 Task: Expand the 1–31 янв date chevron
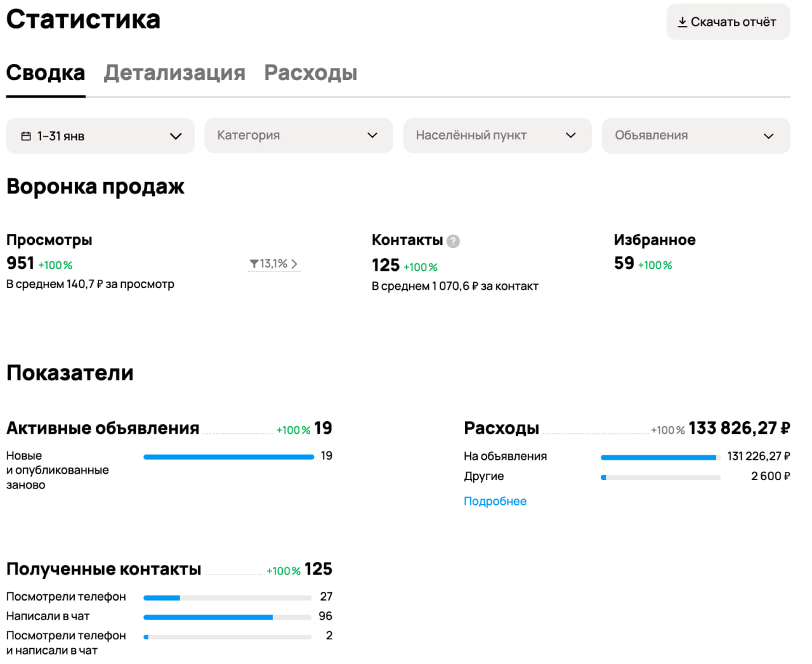tap(176, 136)
